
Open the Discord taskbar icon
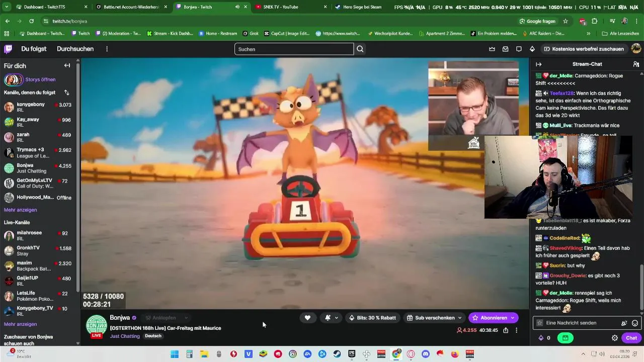coord(426,354)
